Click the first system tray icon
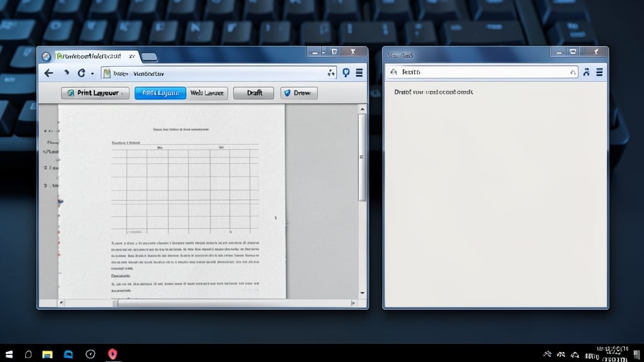The width and height of the screenshot is (644, 362). coord(547,354)
